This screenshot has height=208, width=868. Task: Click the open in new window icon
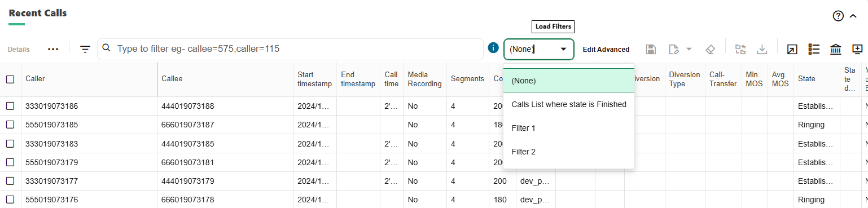(x=792, y=49)
